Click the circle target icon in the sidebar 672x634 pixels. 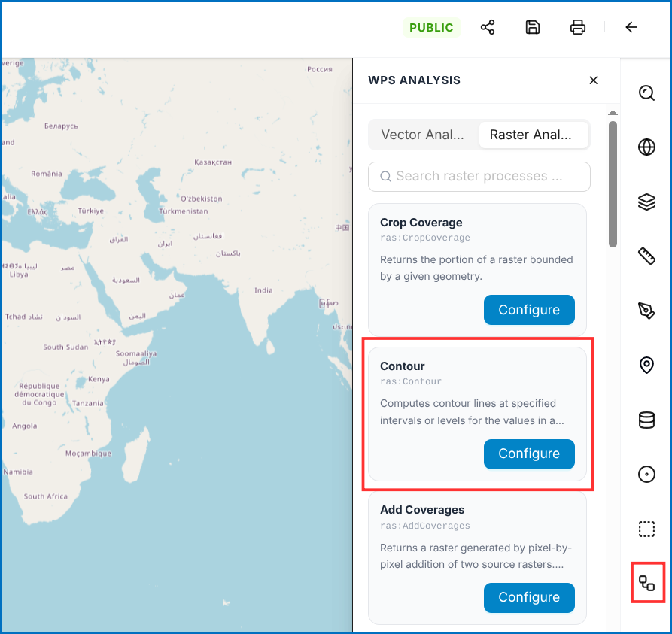[x=646, y=475]
